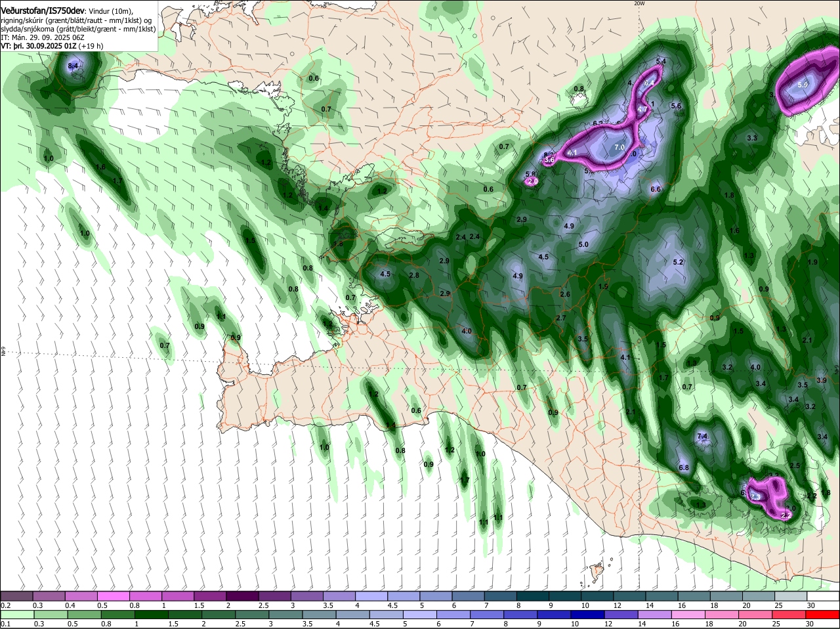Screen dimensions: 840x629
Task: Select the 'VT: þri. 30.09.2025 01Z' valid time
Action: pos(39,46)
